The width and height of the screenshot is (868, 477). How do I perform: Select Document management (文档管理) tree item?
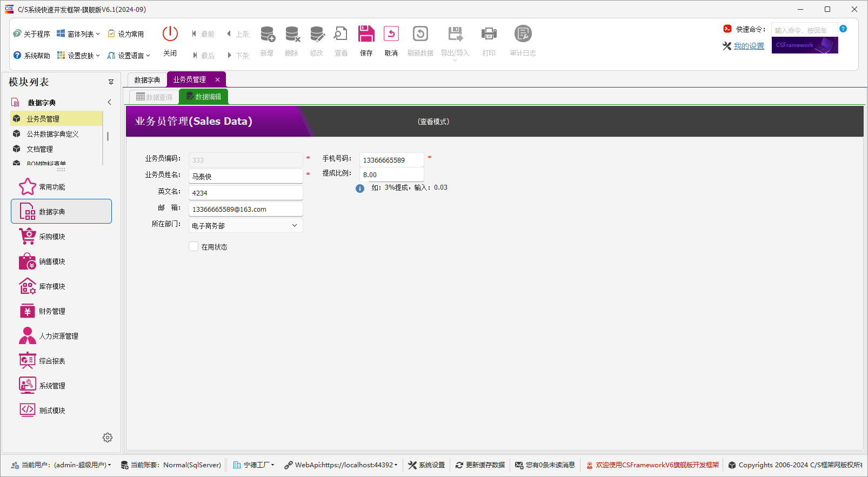56,149
